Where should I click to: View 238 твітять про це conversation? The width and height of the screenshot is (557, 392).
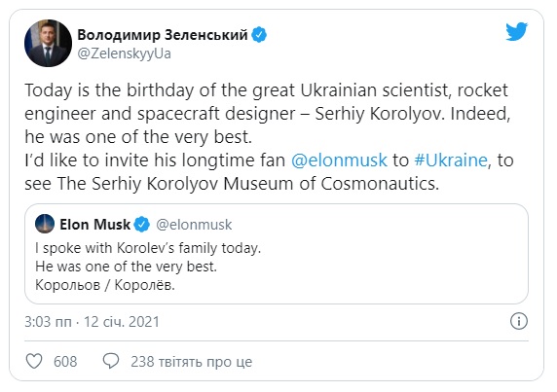click(192, 362)
